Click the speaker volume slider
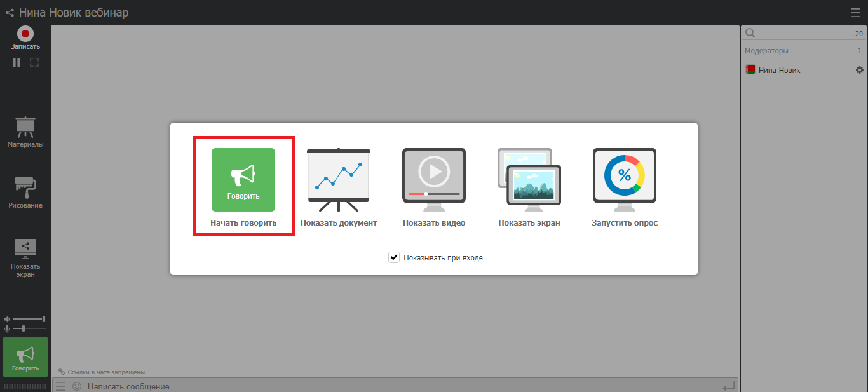 tap(29, 319)
